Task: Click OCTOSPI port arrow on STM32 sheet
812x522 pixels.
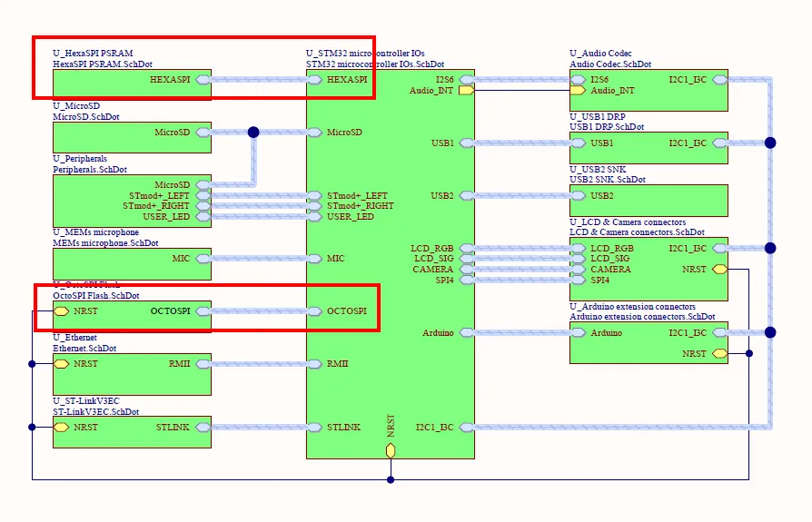Action: tap(314, 310)
